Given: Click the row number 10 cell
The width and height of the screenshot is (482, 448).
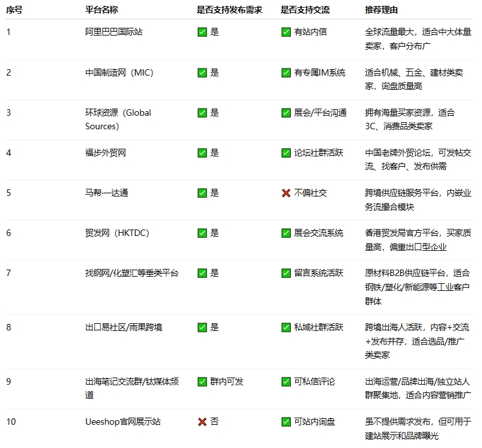Looking at the screenshot, I should (11, 421).
